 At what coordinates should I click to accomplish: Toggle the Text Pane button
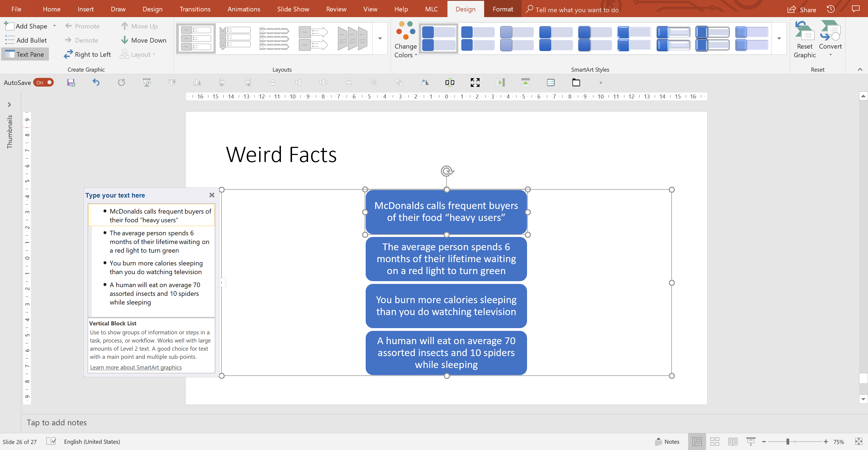[25, 55]
